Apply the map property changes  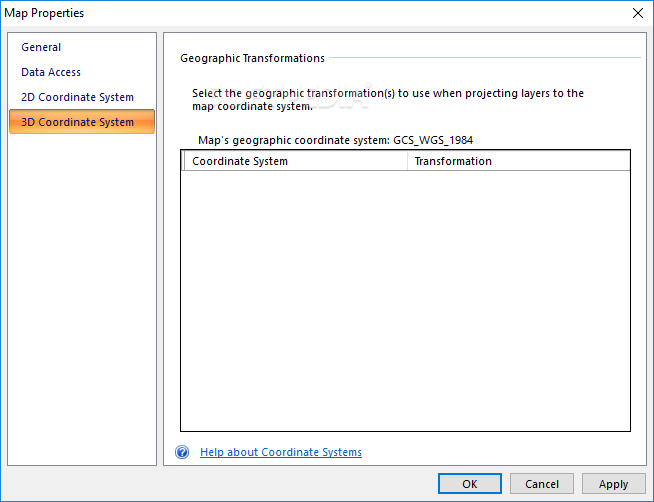point(613,484)
